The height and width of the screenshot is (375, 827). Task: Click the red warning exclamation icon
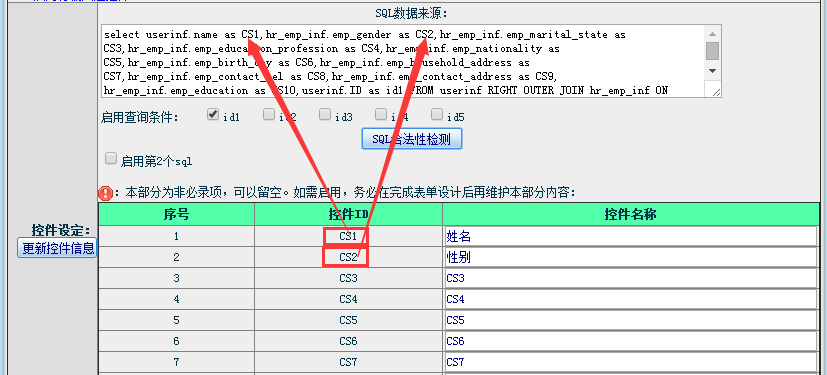[105, 193]
